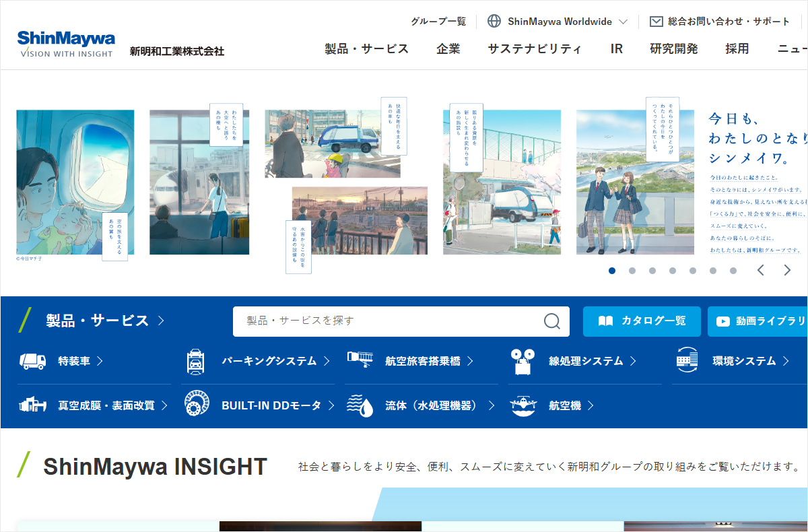The image size is (808, 532).
Task: Click the chevron after 特装車
Action: tap(100, 362)
